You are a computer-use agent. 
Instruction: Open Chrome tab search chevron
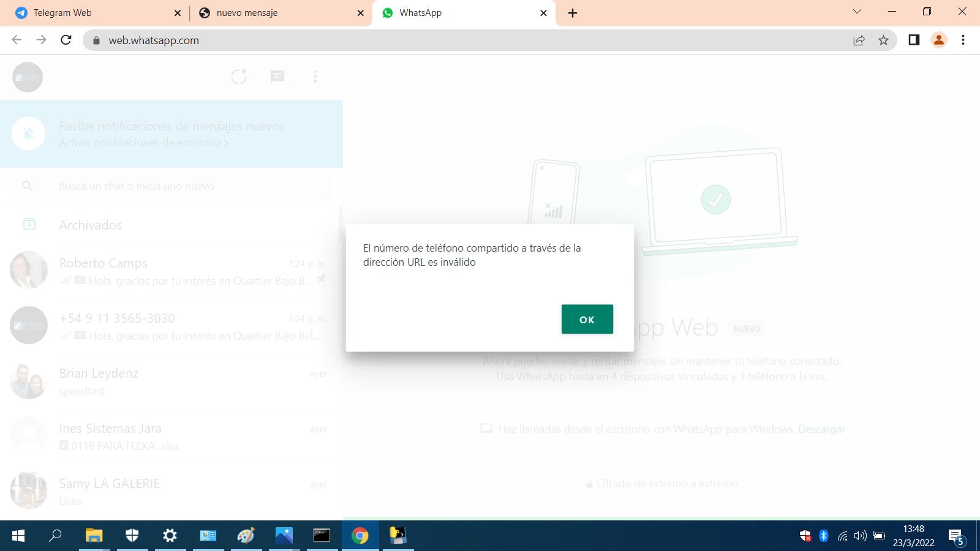coord(857,12)
